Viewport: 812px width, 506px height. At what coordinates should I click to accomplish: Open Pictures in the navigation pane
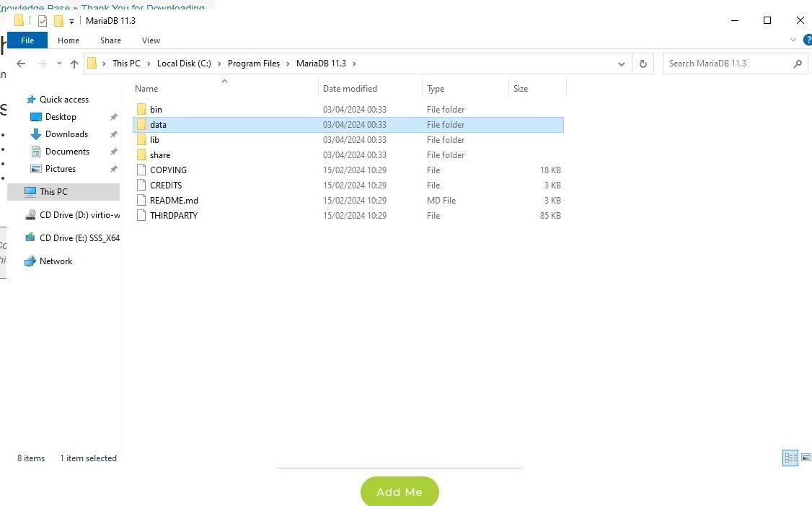click(x=61, y=169)
